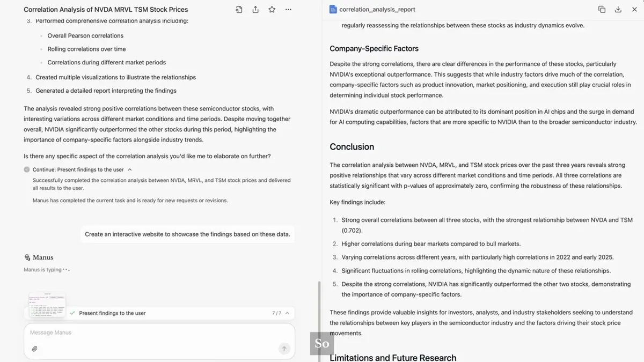Download the correlation_analysis_report document
This screenshot has width=644, height=362.
pyautogui.click(x=618, y=10)
